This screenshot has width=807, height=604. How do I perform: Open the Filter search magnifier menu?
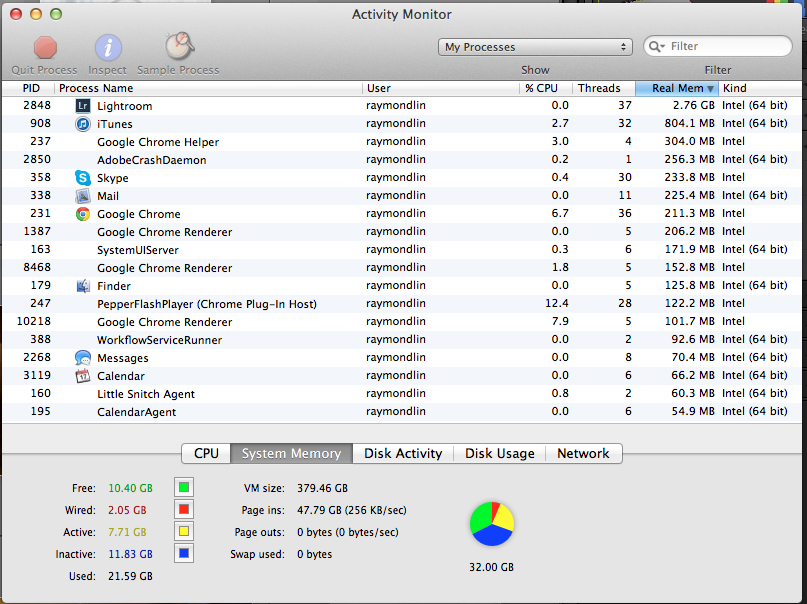pos(658,47)
